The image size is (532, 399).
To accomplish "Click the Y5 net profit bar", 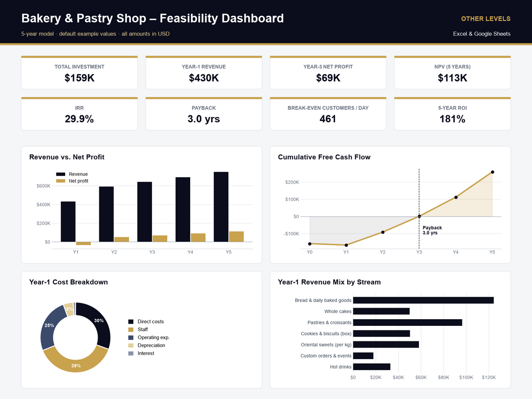I will pos(236,237).
